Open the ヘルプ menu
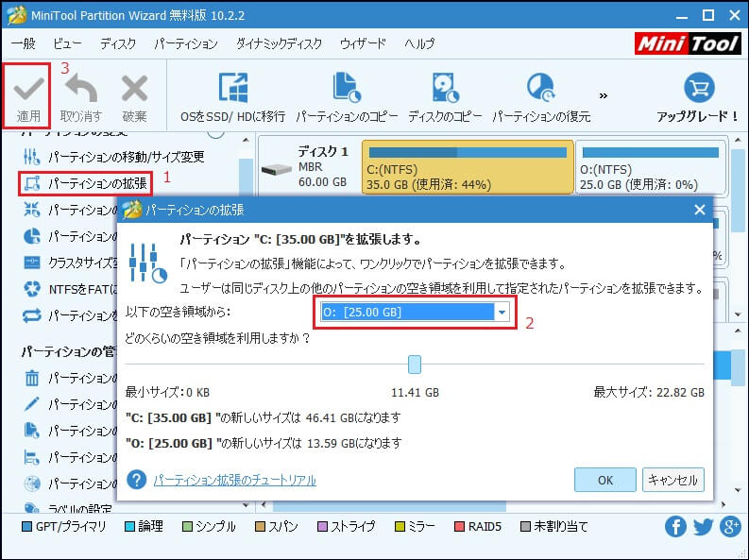The width and height of the screenshot is (749, 560). pyautogui.click(x=419, y=44)
